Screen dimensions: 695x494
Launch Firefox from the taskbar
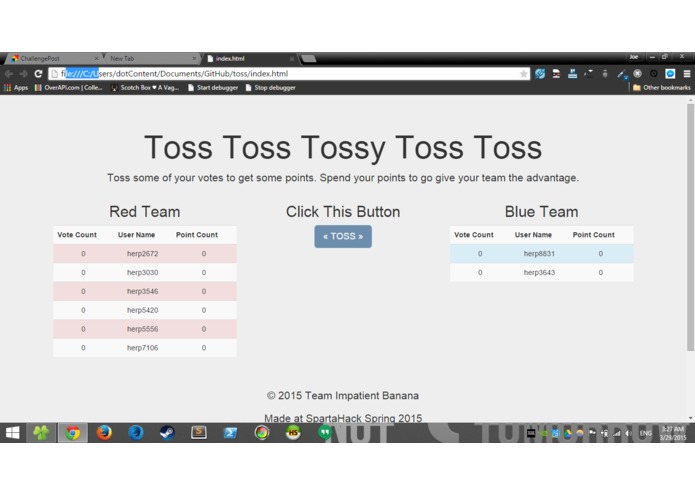click(x=104, y=433)
